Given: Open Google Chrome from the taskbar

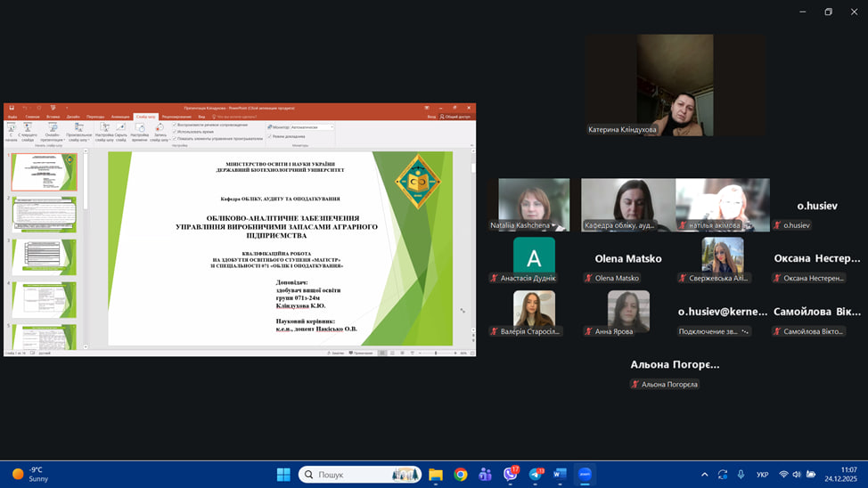Looking at the screenshot, I should [461, 475].
